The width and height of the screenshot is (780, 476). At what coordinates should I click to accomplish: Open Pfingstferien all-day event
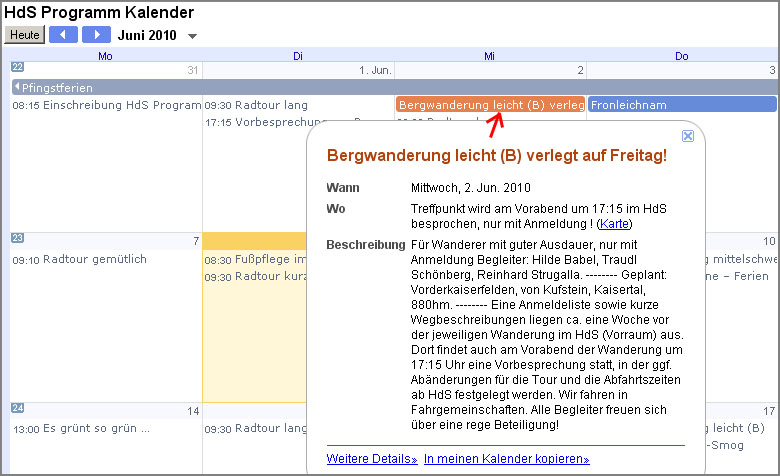(x=395, y=88)
